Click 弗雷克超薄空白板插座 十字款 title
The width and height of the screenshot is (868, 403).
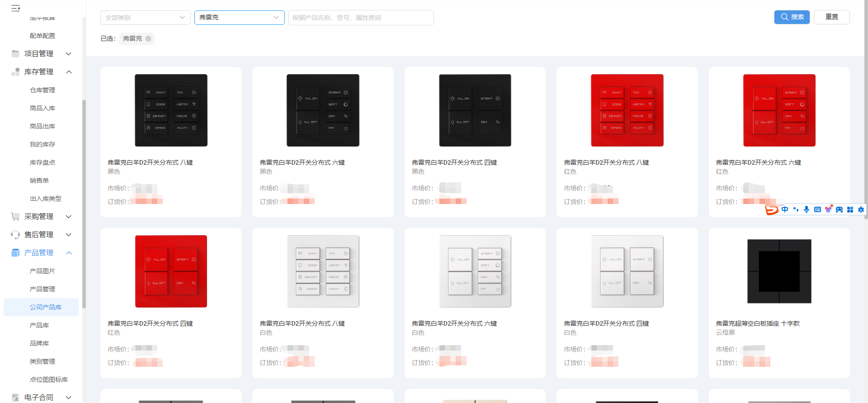pyautogui.click(x=758, y=323)
